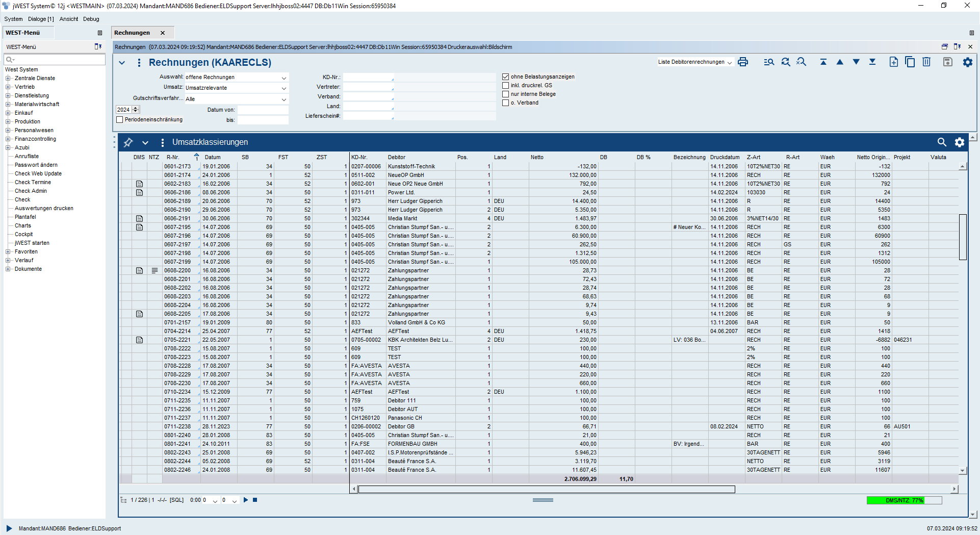Launch jWEST starten entry

32,243
